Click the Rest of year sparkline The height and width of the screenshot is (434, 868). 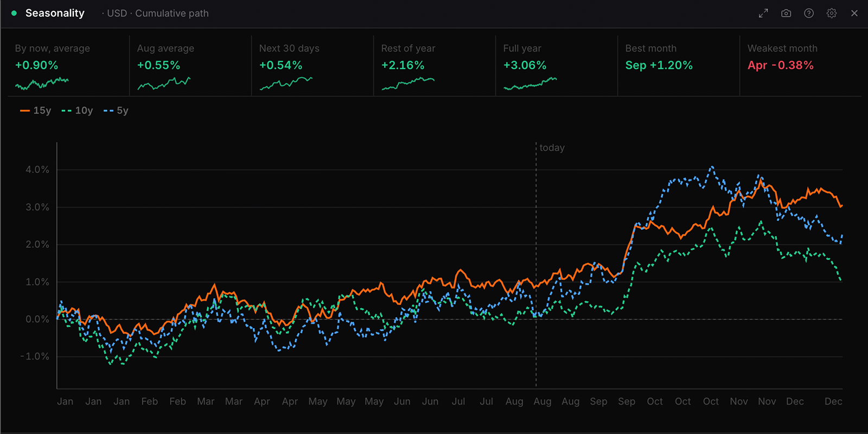tap(408, 84)
